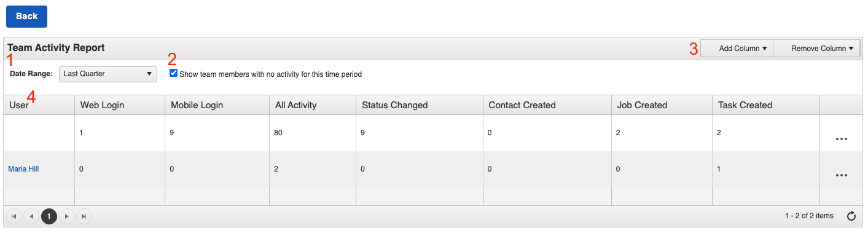Uncheck Show team members with no activity
The image size is (868, 241).
click(x=174, y=73)
